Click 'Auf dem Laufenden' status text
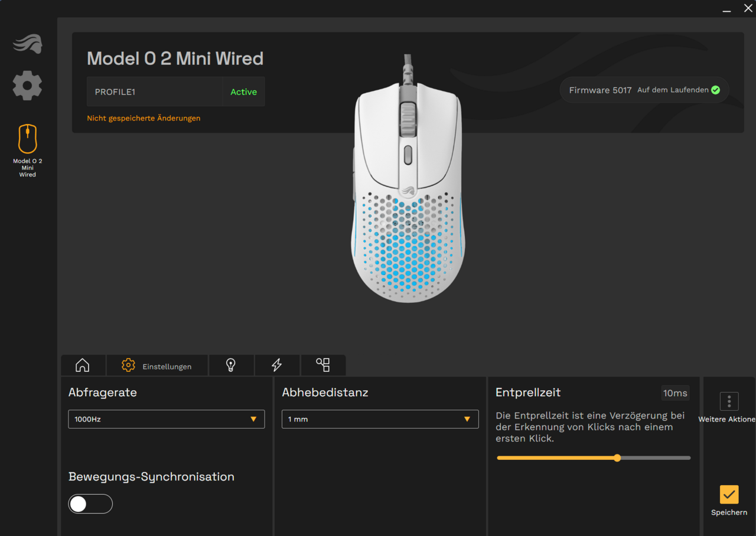756x536 pixels. pos(673,90)
